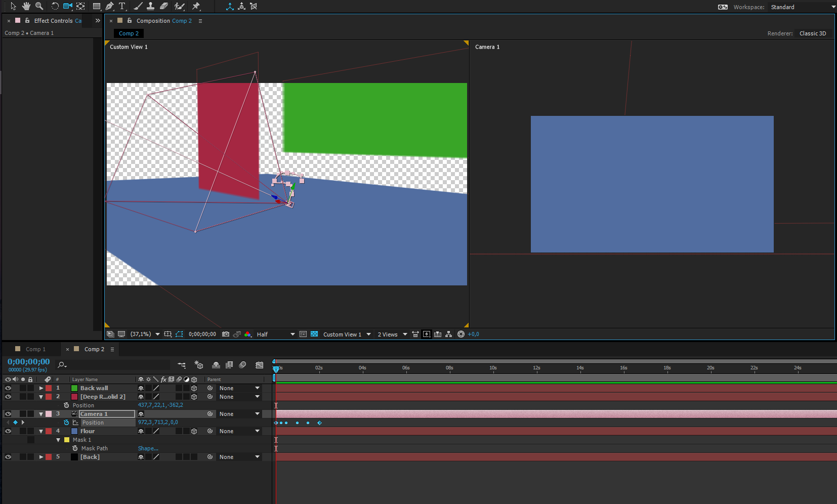Take a snapshot with the camera icon

tap(226, 334)
